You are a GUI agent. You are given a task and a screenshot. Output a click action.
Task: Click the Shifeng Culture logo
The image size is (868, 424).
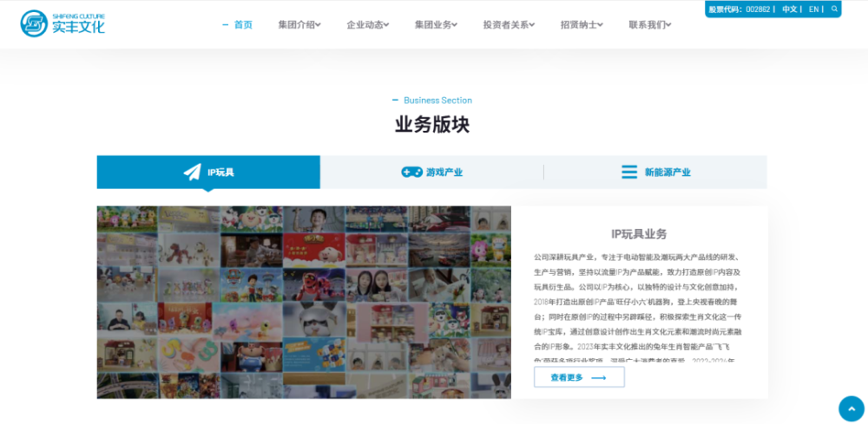click(62, 23)
